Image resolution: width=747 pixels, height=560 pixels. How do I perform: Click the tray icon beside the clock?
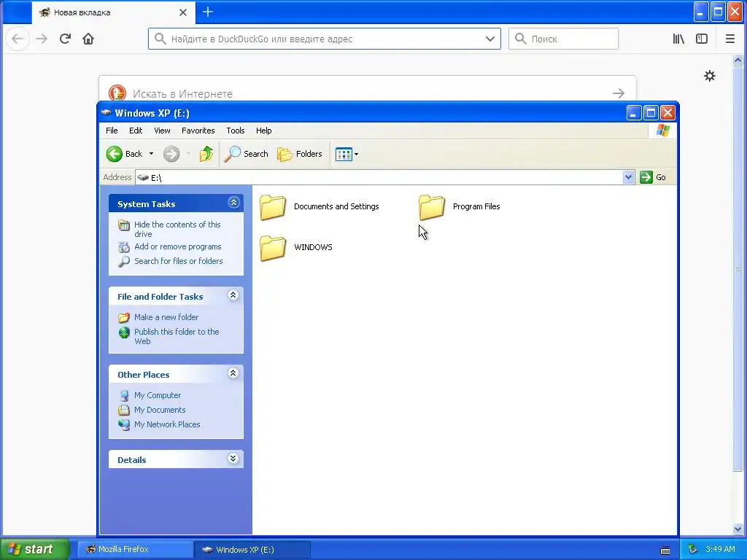[693, 549]
